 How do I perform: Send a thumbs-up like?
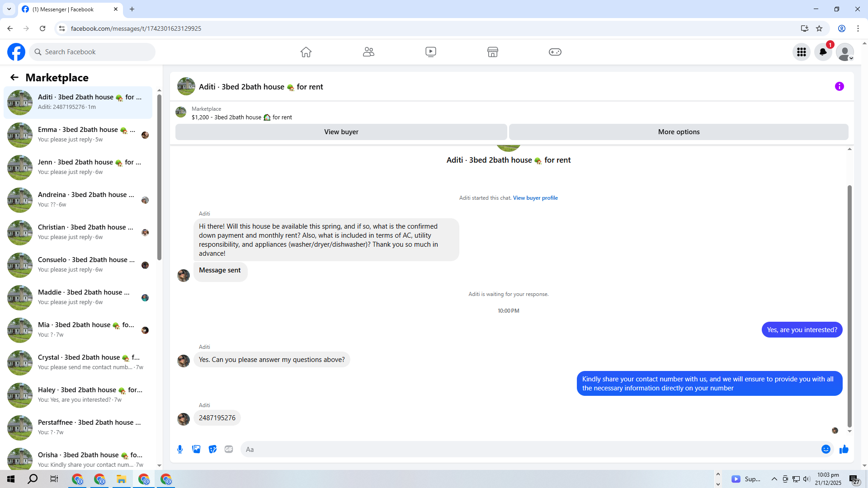click(x=844, y=449)
